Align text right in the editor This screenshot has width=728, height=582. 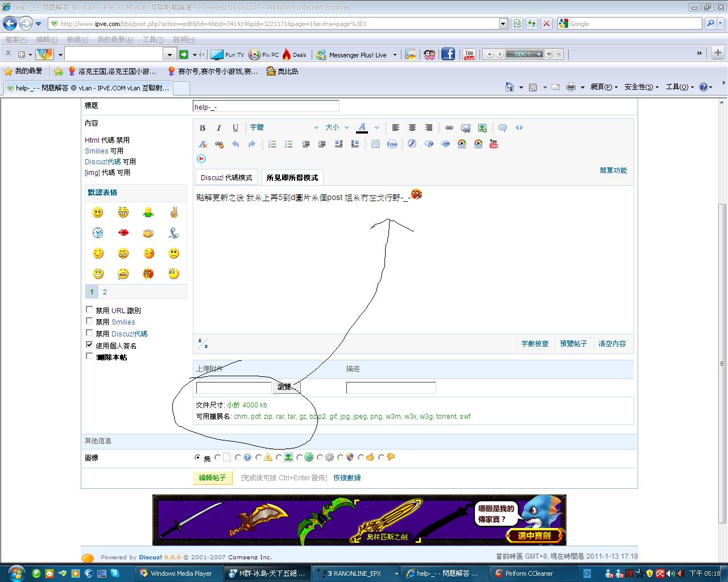click(x=428, y=128)
